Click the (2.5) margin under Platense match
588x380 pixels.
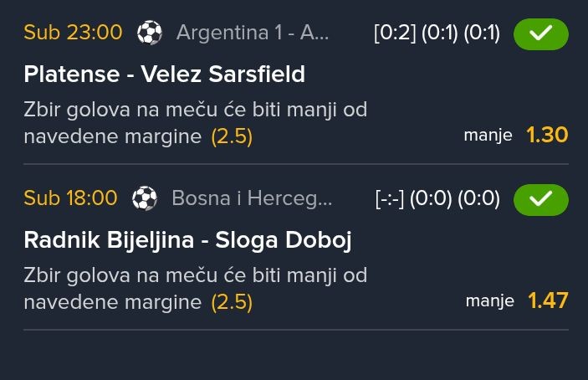coord(232,136)
